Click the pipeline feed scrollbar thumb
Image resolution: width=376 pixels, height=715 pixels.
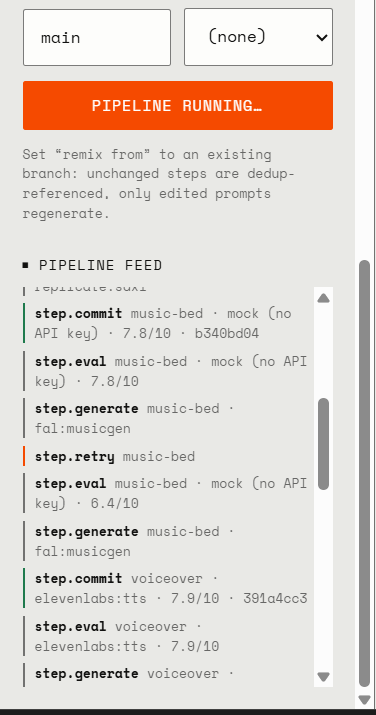(323, 444)
